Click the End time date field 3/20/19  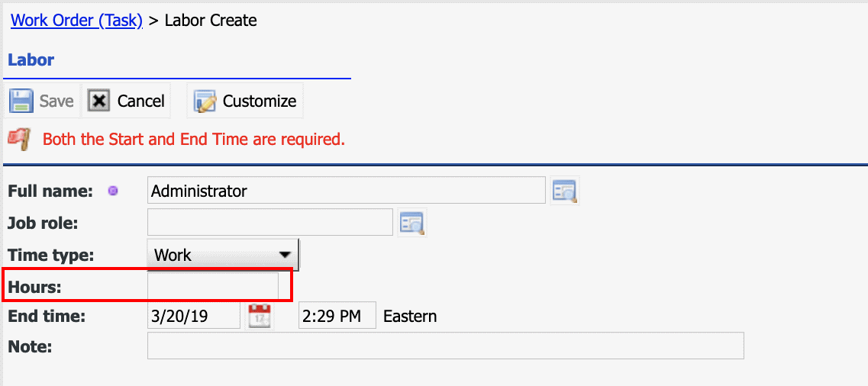coord(194,316)
